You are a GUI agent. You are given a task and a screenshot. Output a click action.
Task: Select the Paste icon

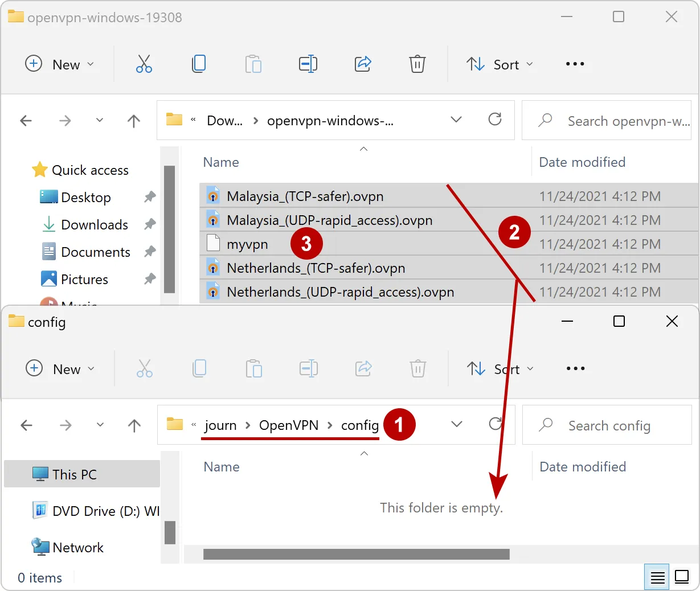253,64
